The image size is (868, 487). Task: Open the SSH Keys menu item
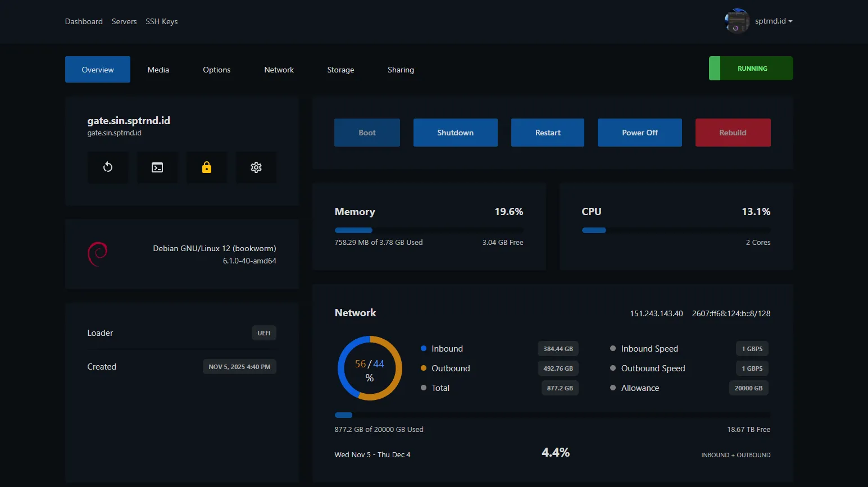coord(161,21)
